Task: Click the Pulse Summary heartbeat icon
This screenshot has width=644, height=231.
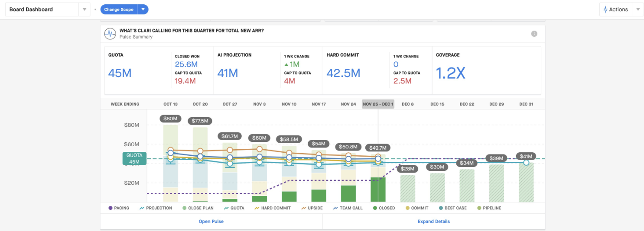Action: click(x=111, y=33)
